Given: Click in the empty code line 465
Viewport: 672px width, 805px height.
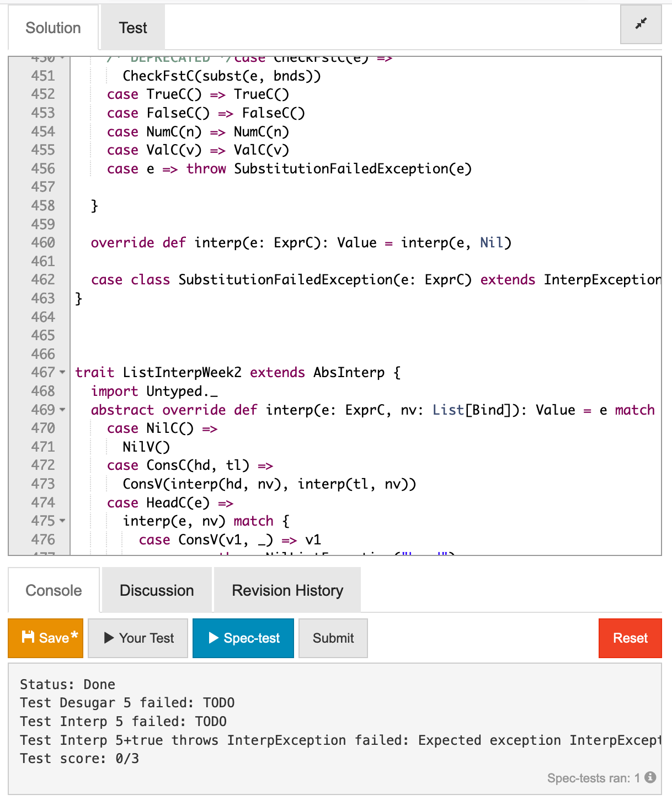Looking at the screenshot, I should [331, 336].
